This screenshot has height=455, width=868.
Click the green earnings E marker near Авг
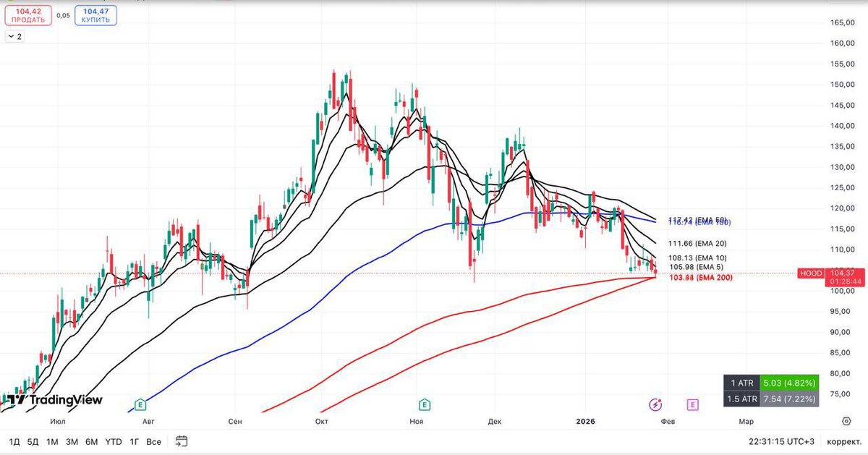click(x=140, y=405)
